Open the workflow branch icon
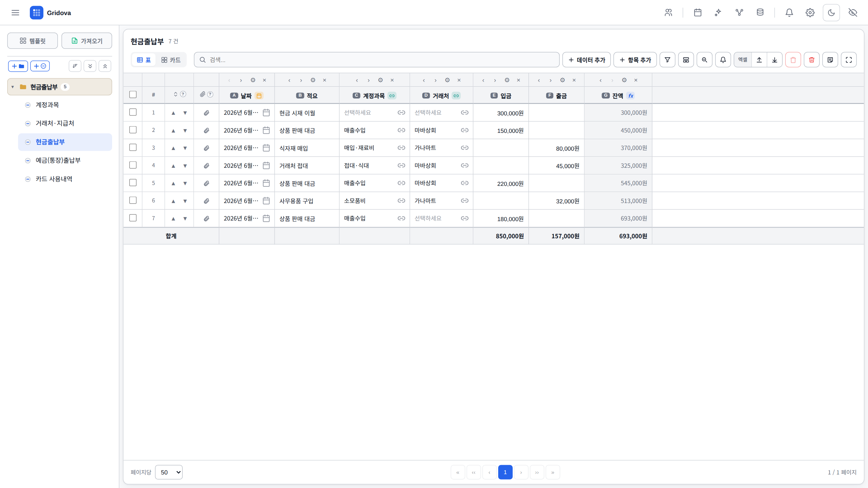This screenshot has height=488, width=868. tap(739, 13)
